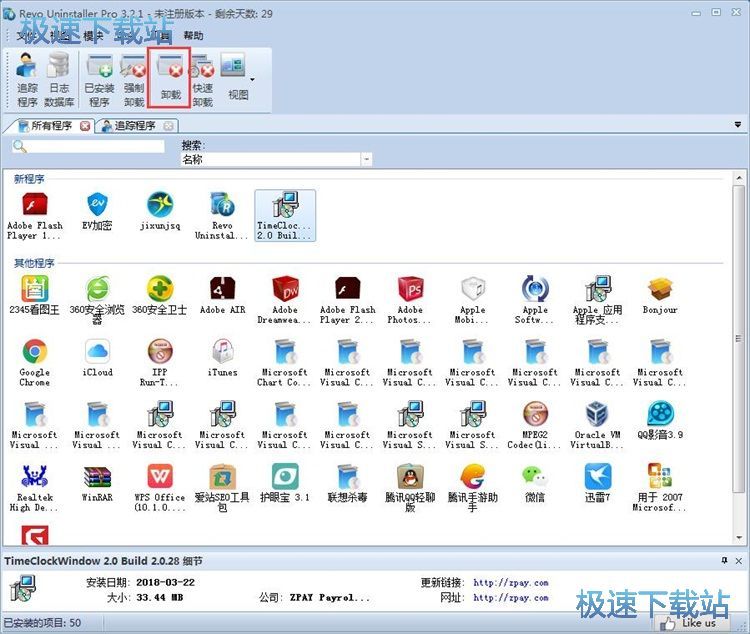750x634 pixels.
Task: Select 微信 WeChat program
Action: pos(535,483)
